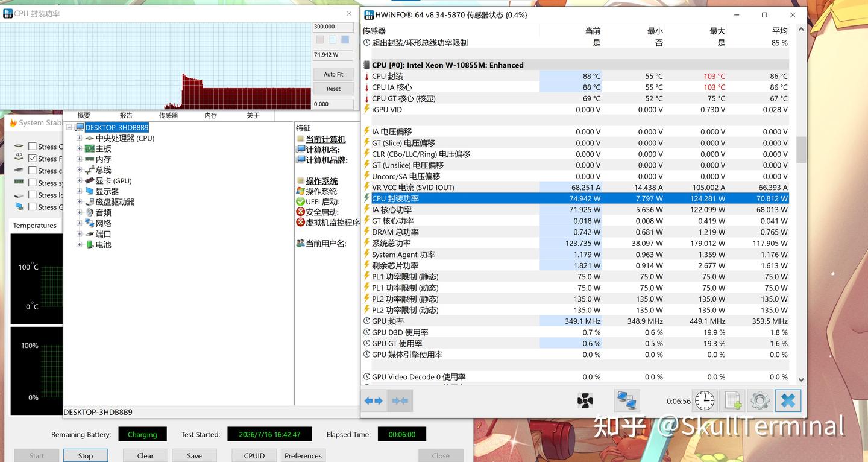Expand the 音频 tree node
The image size is (868, 462).
click(x=79, y=212)
